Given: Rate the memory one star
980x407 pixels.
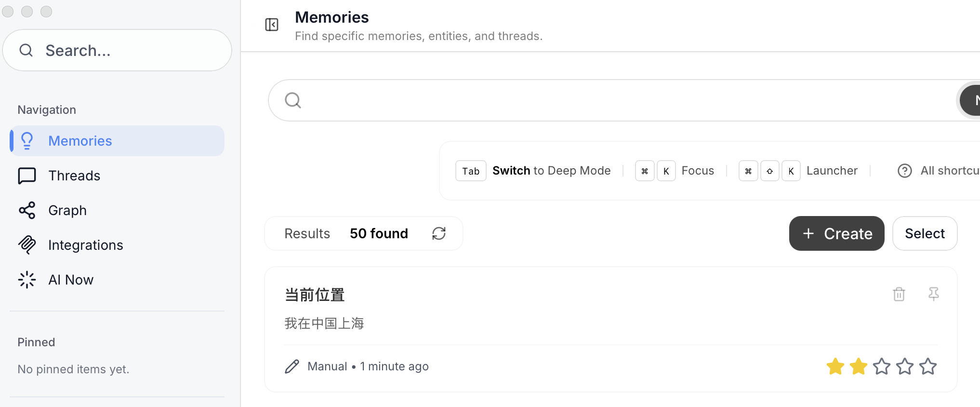Looking at the screenshot, I should tap(835, 366).
